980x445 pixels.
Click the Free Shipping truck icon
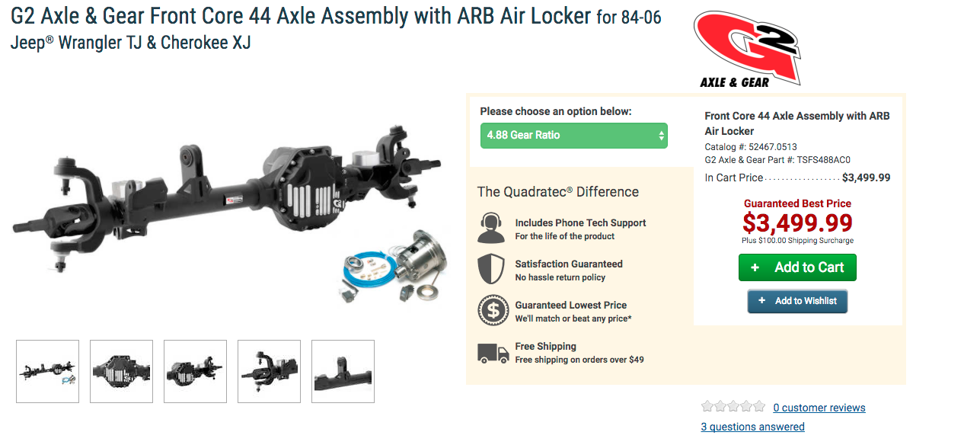point(493,353)
